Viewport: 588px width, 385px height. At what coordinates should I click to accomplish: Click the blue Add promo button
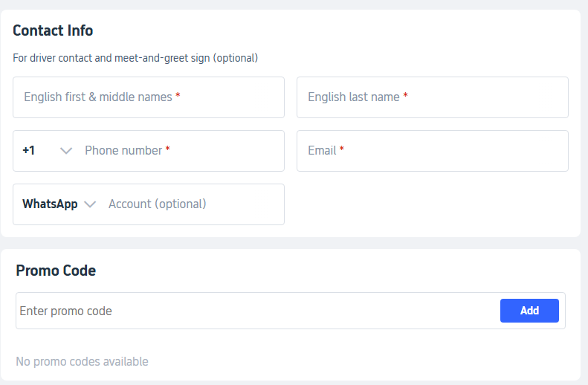(529, 311)
